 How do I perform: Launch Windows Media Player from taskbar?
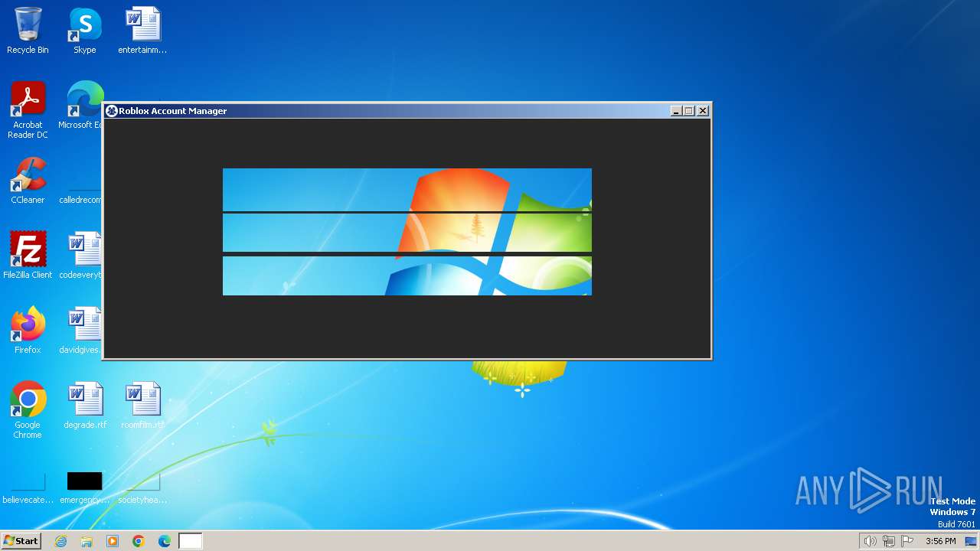pyautogui.click(x=113, y=541)
